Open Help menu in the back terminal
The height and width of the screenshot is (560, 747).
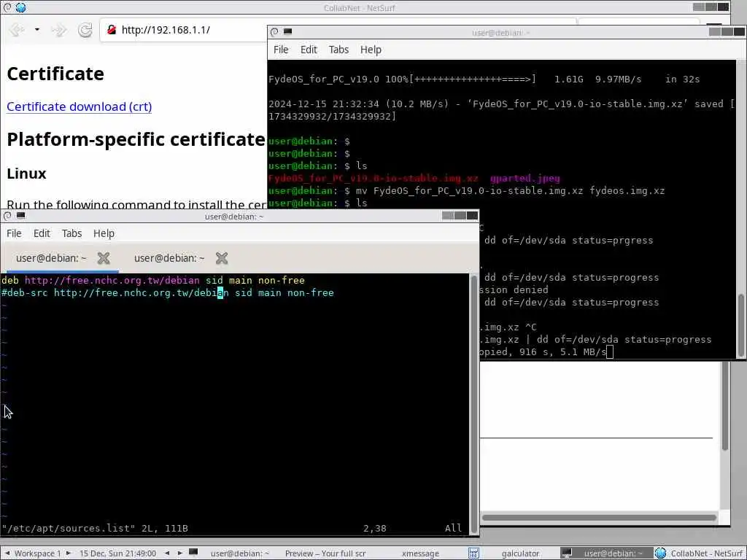click(370, 50)
